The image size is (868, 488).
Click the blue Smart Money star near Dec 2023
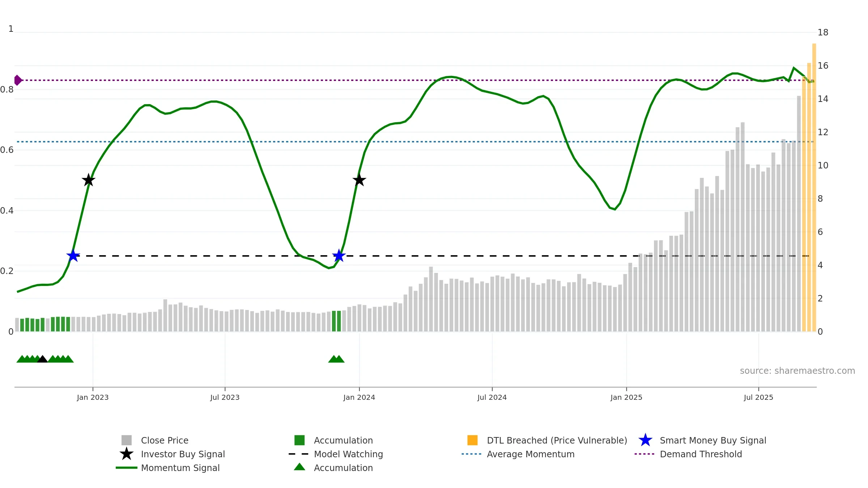(x=339, y=256)
